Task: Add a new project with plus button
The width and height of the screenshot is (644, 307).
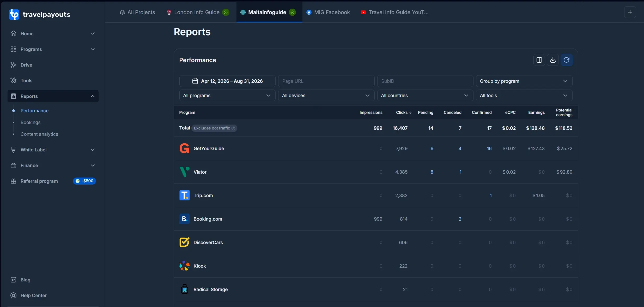Action: tap(630, 12)
